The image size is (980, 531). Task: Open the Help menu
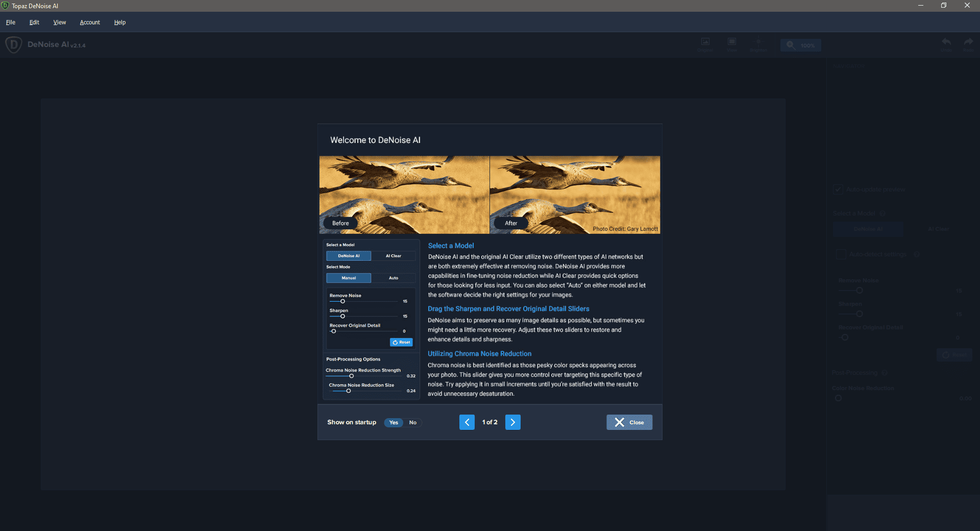point(120,22)
